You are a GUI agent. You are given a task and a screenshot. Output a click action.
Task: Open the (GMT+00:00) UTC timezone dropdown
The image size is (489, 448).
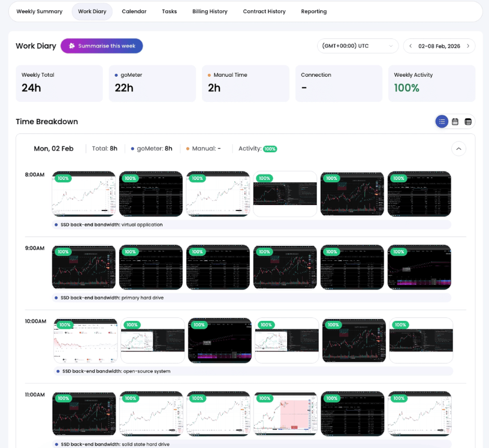tap(358, 46)
